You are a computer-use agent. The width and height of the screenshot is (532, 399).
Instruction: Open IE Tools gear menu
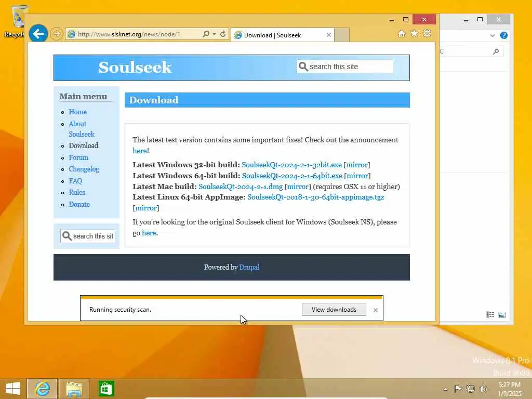pos(427,34)
